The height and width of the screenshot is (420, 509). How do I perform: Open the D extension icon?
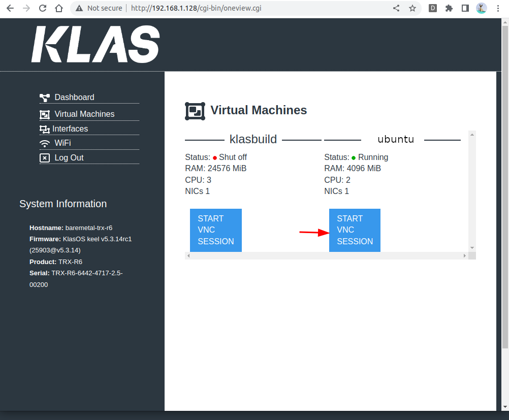pos(433,8)
